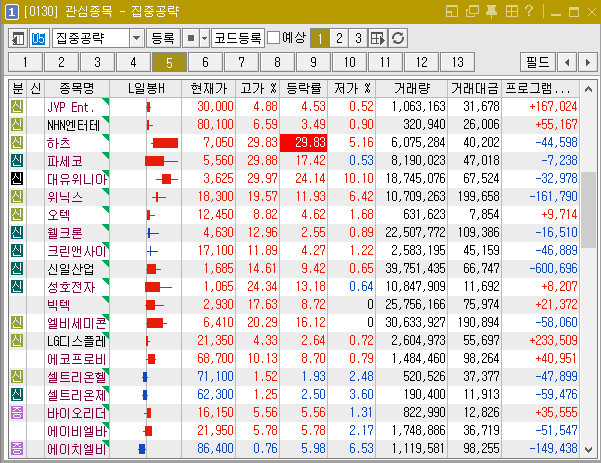Switch to group tab 7
Viewport: 601px width, 463px height.
[x=241, y=62]
